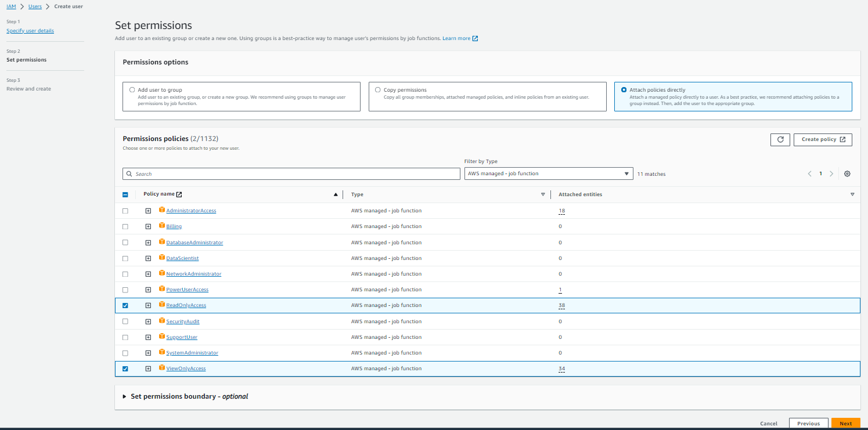Go to Specify user details step

(x=30, y=31)
